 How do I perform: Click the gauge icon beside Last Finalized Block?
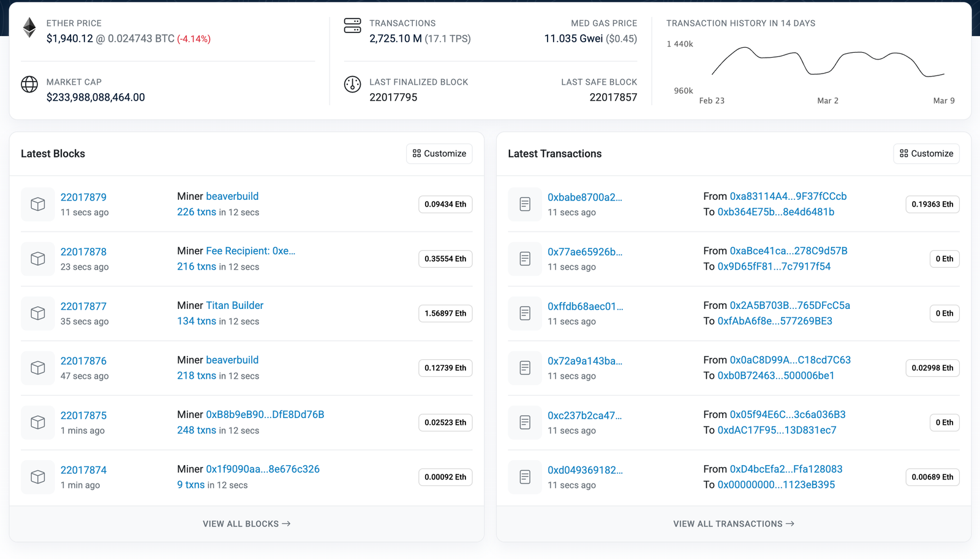pos(352,84)
